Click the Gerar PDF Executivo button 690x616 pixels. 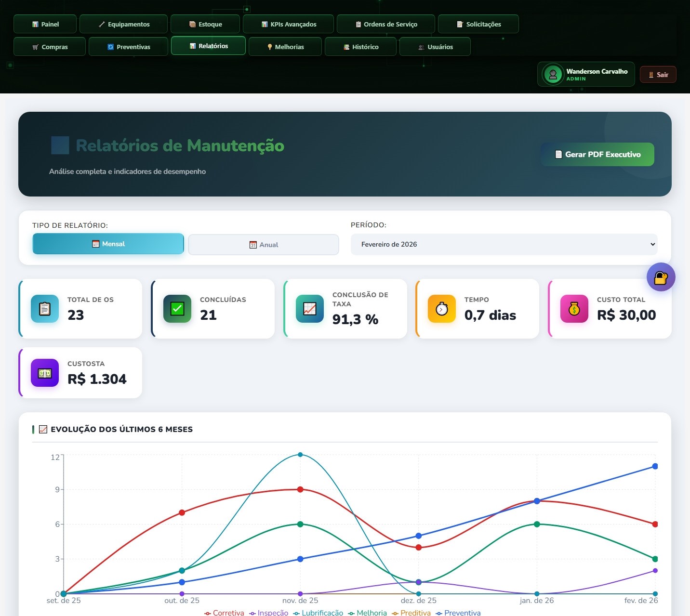597,155
